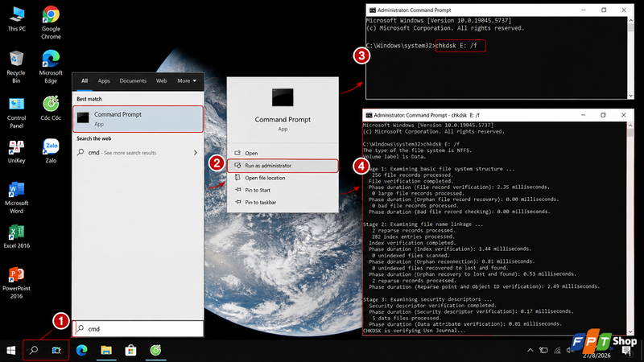644x362 pixels.
Task: Open File Explorer from the taskbar
Action: 106,351
